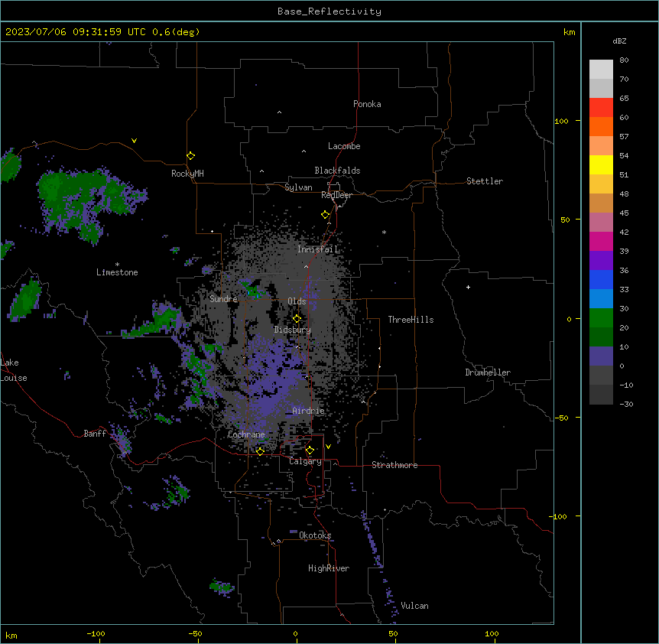
Task: Select the magenta 42-39 dBZ legend swatch
Action: pos(601,241)
